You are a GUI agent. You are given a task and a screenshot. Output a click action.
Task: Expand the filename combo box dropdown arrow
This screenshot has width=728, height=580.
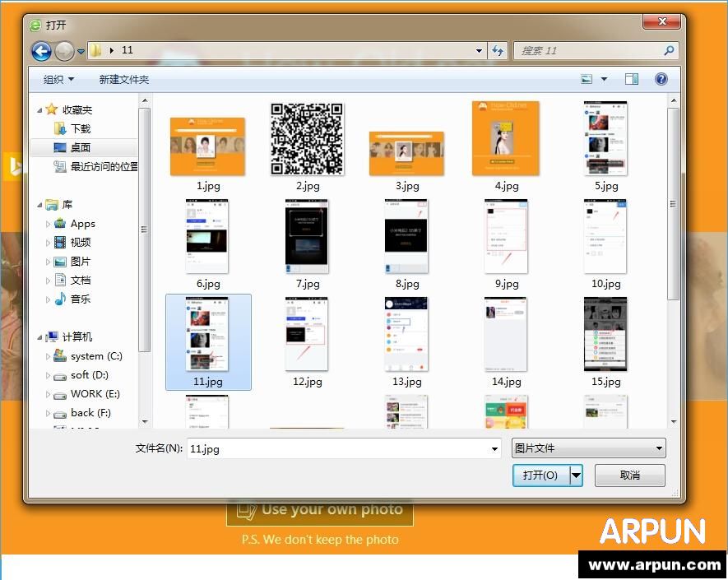[x=494, y=449]
